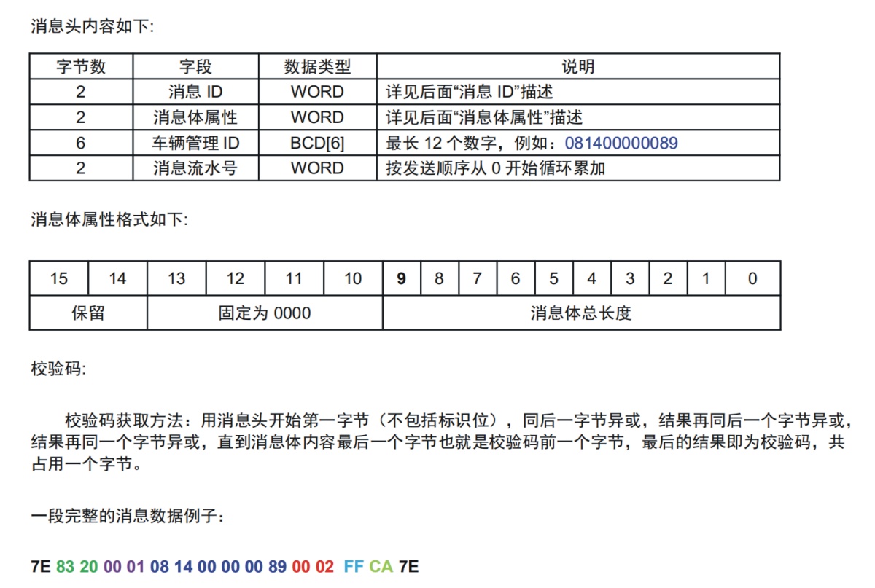Image resolution: width=875 pixels, height=588 pixels.
Task: Click the heading "消息头内容如下:"
Action: tap(93, 27)
